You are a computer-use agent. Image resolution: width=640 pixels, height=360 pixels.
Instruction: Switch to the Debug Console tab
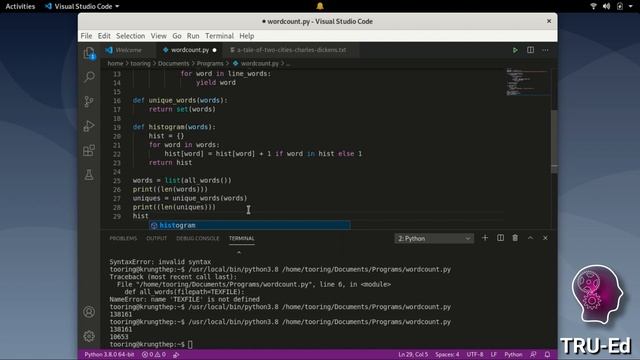click(198, 238)
